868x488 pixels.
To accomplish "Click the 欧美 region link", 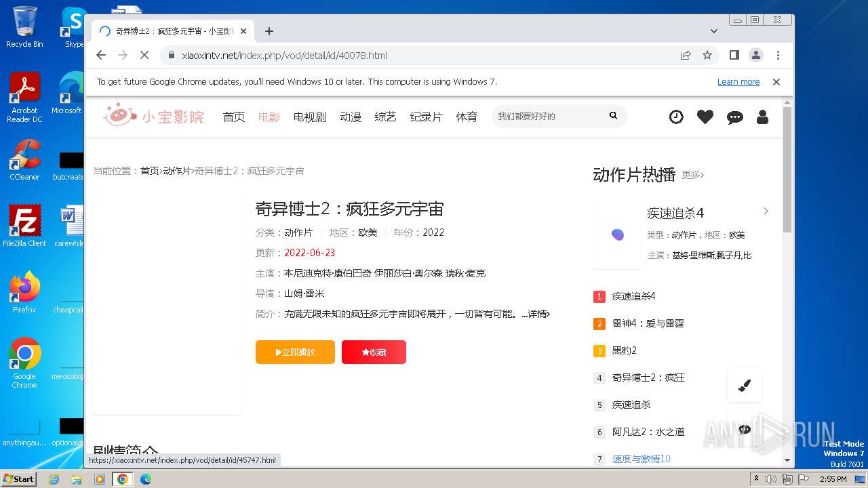I will tap(368, 232).
